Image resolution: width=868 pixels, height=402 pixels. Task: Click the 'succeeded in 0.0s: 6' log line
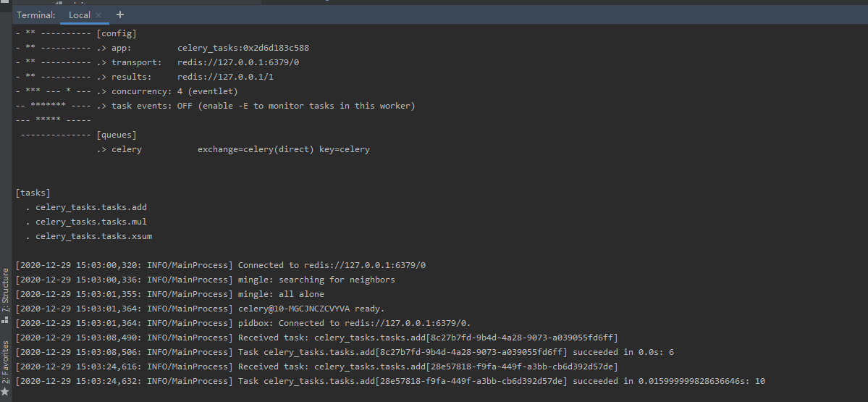click(x=345, y=352)
